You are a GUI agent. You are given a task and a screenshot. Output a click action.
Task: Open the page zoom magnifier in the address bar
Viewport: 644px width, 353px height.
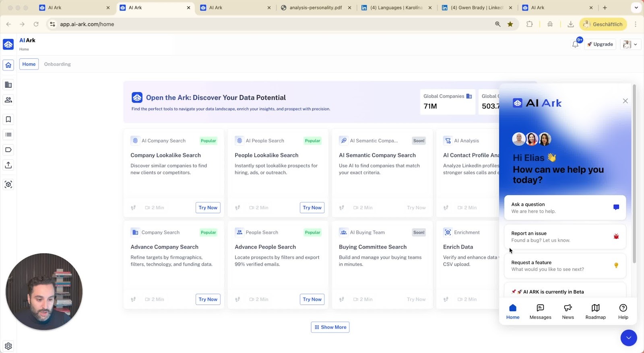pyautogui.click(x=498, y=24)
